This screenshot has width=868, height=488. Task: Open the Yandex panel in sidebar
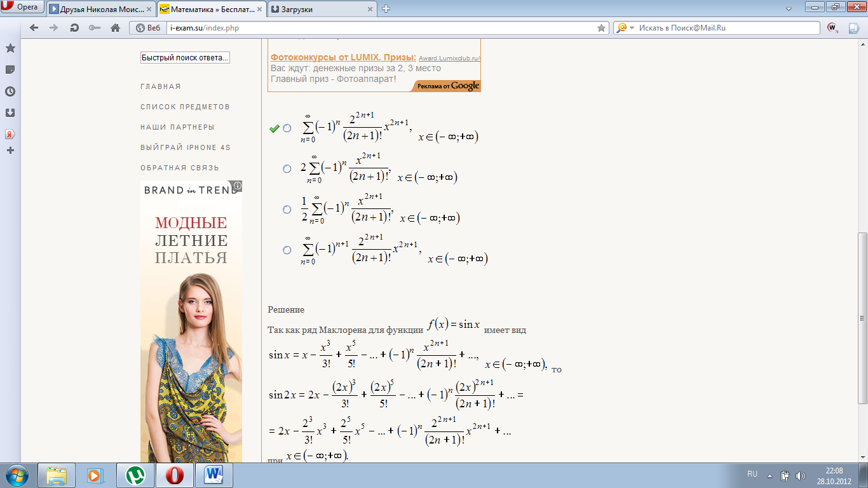[x=10, y=134]
